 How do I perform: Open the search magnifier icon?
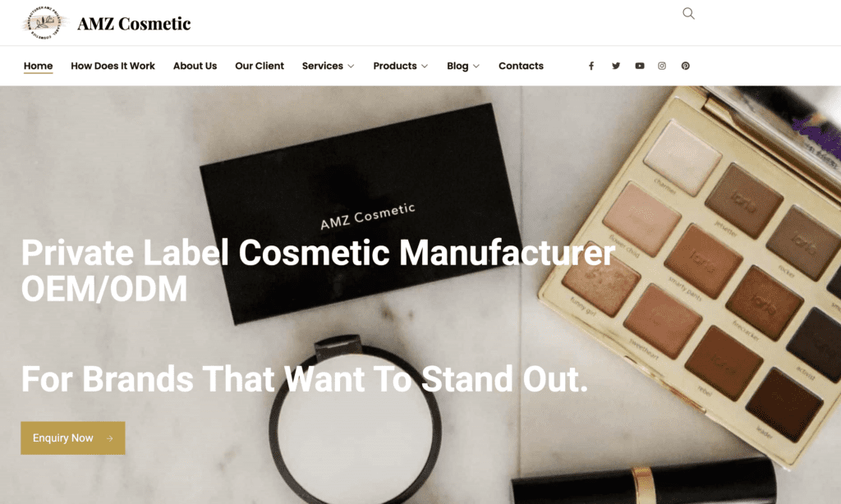pos(688,13)
